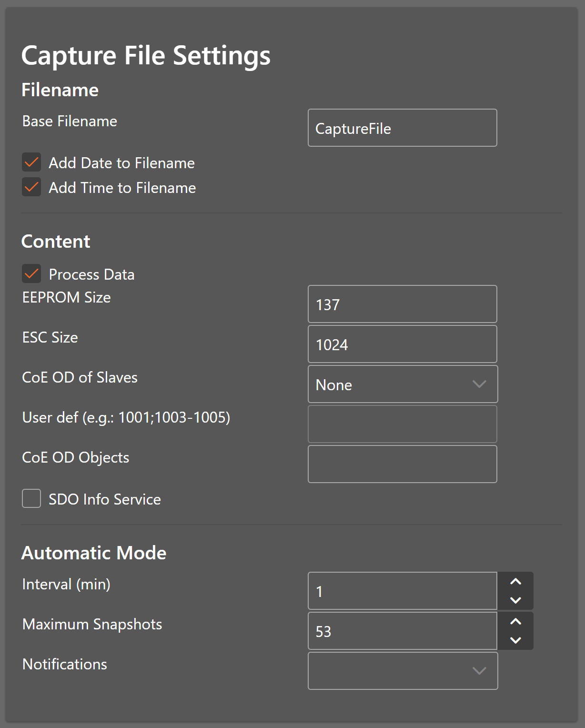
Task: Decrease the Maximum Snapshots value
Action: point(515,640)
